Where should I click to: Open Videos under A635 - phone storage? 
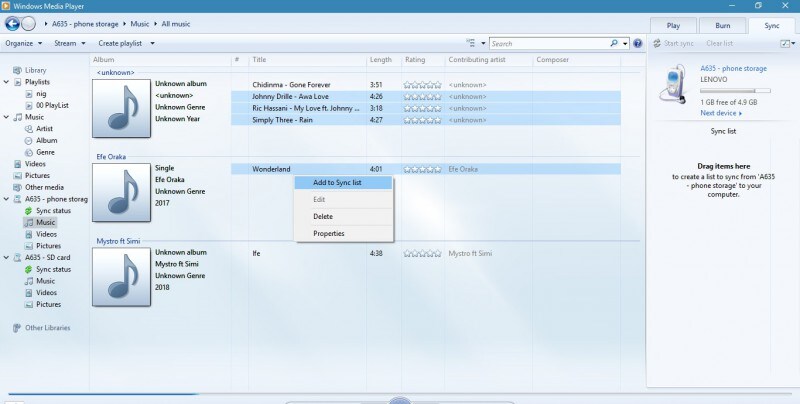[x=46, y=234]
